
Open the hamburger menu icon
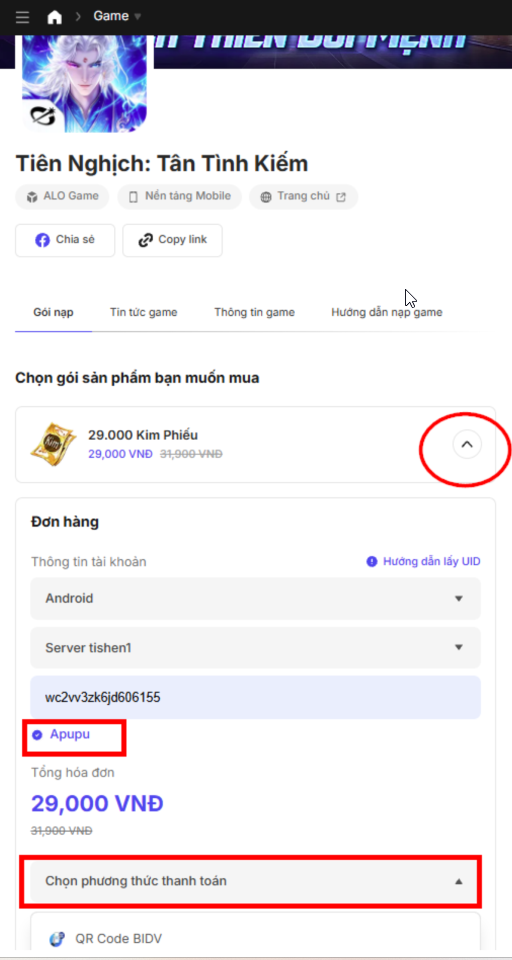[23, 17]
